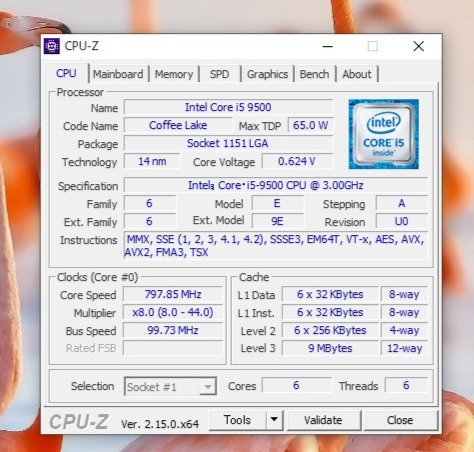Click the Specification field

coord(276,185)
